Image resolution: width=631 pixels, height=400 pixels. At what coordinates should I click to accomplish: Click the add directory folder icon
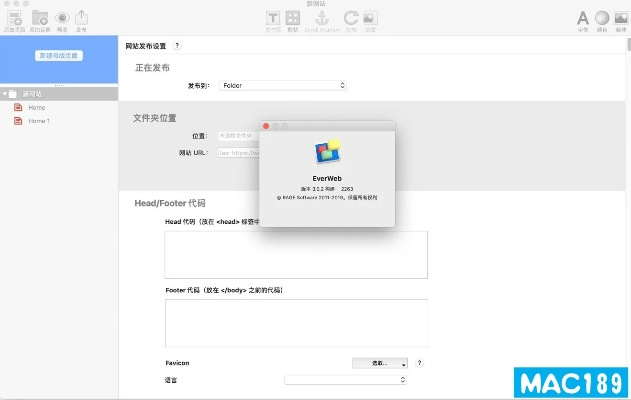[x=40, y=17]
